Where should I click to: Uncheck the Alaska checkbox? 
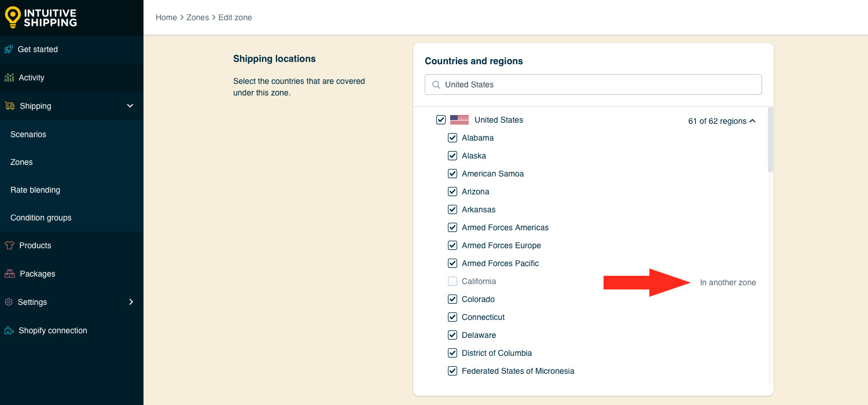click(x=453, y=156)
